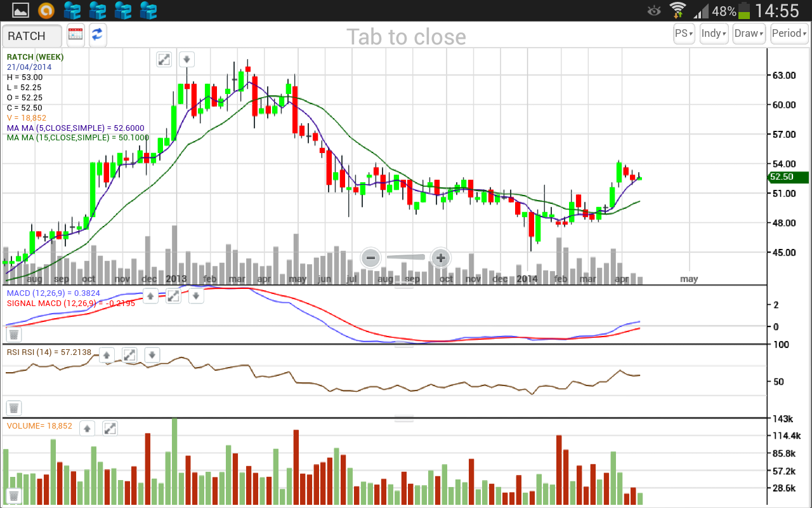Tap the green 52.50 current price tag
Image resolution: width=812 pixels, height=508 pixels.
pos(789,178)
